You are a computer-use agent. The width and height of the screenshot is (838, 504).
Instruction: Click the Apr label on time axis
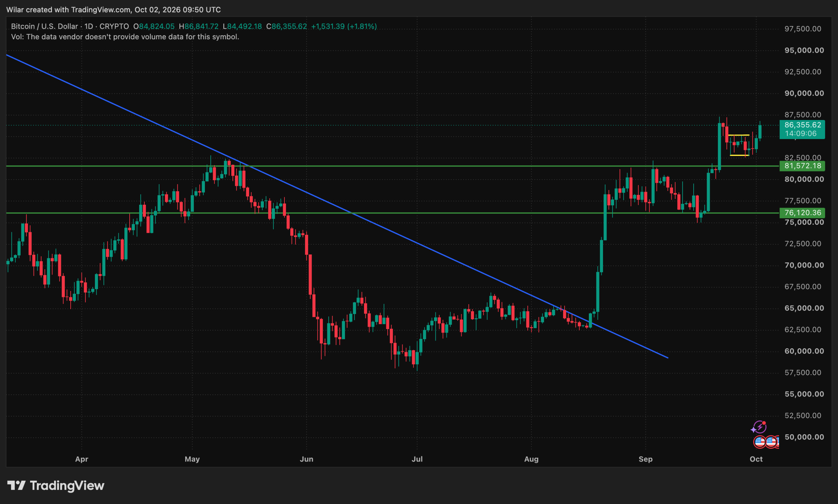coord(82,459)
